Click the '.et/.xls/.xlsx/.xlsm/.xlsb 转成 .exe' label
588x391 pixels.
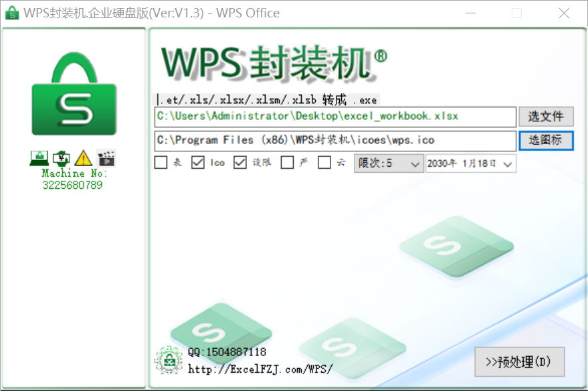[x=268, y=100]
